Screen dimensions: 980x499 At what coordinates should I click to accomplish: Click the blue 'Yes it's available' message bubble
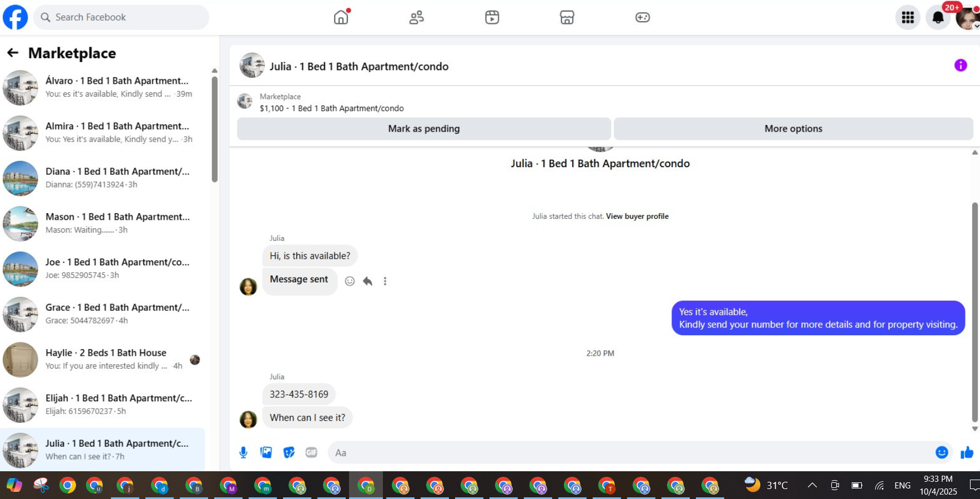819,318
